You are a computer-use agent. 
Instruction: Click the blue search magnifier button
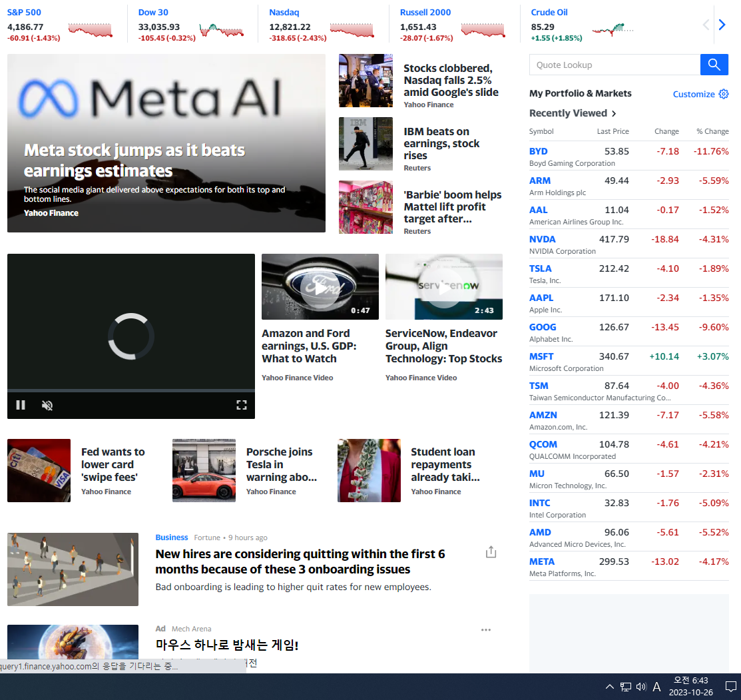(714, 65)
